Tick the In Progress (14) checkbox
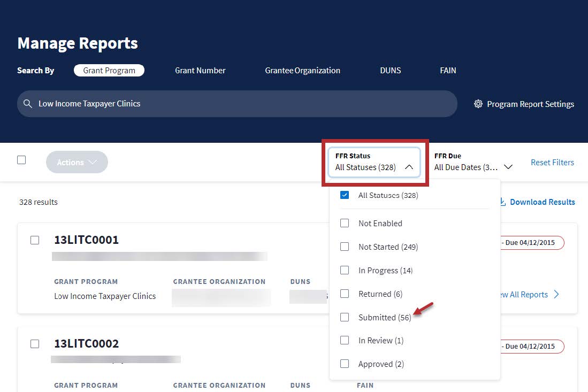Image resolution: width=588 pixels, height=392 pixels. [345, 270]
